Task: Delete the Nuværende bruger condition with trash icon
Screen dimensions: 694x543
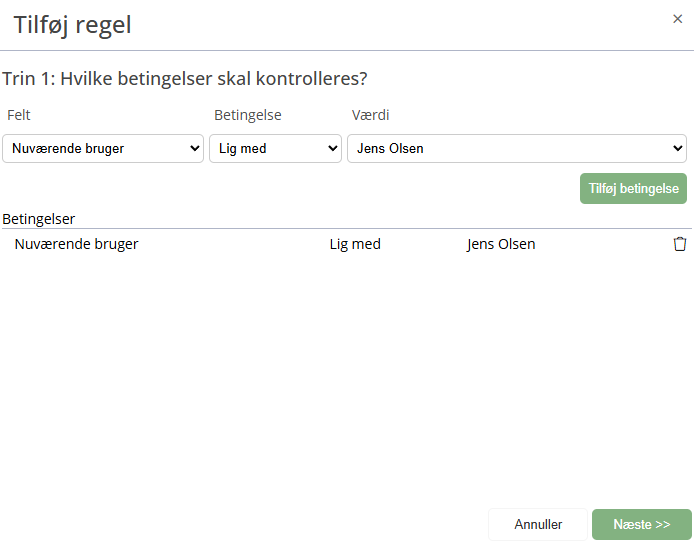Action: [680, 244]
